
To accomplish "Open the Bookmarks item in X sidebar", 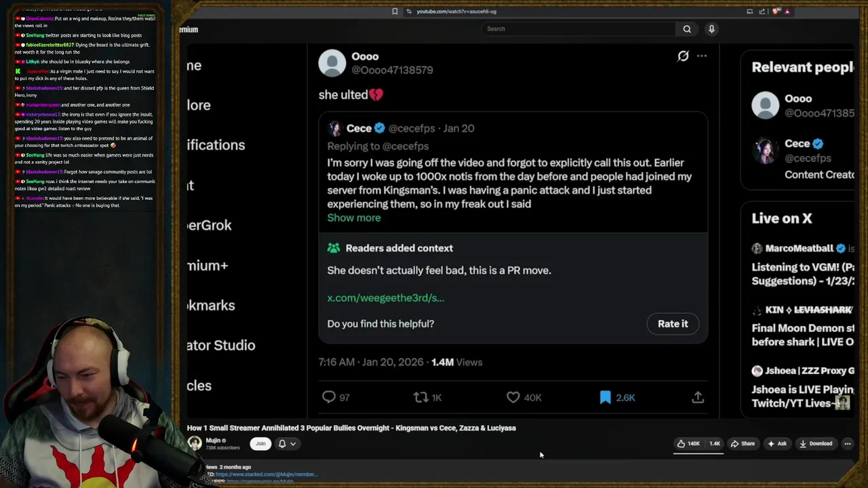I will click(211, 306).
